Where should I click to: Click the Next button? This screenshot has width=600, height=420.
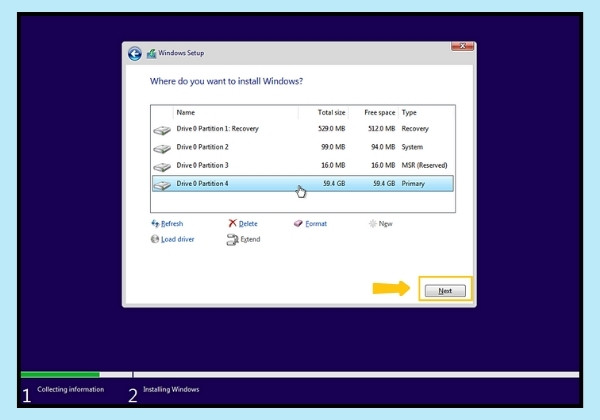pyautogui.click(x=445, y=291)
